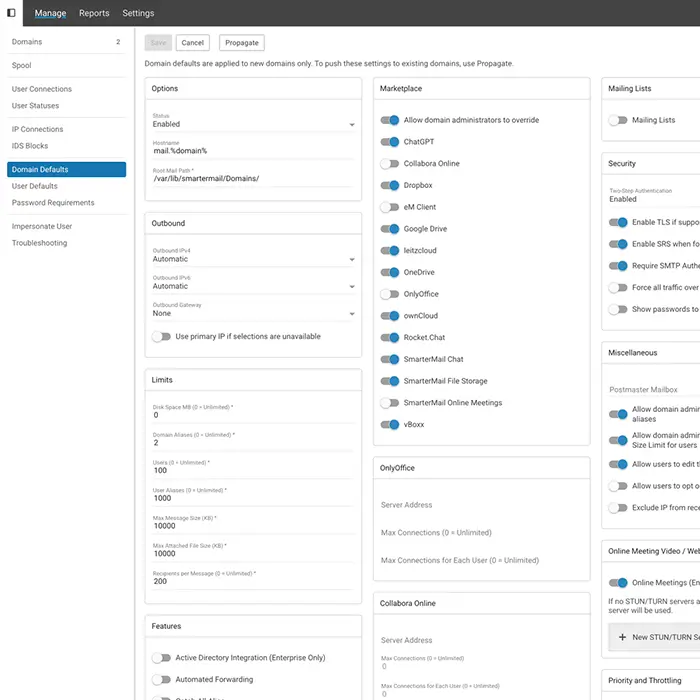Viewport: 700px width, 700px height.
Task: Open Troubleshooting page
Action: click(67, 242)
